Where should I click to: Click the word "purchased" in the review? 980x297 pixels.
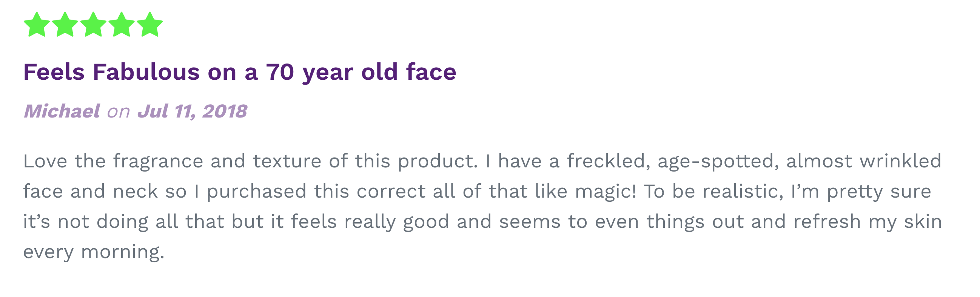point(256,192)
